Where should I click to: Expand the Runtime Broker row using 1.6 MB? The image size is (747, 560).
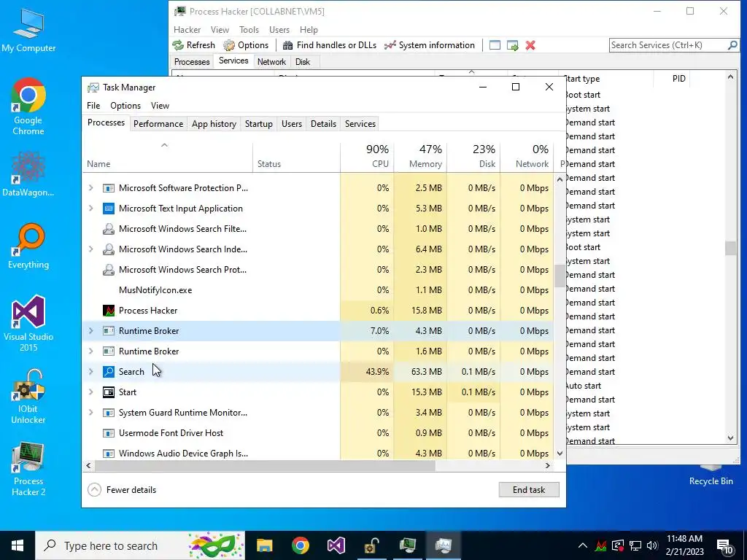[91, 351]
